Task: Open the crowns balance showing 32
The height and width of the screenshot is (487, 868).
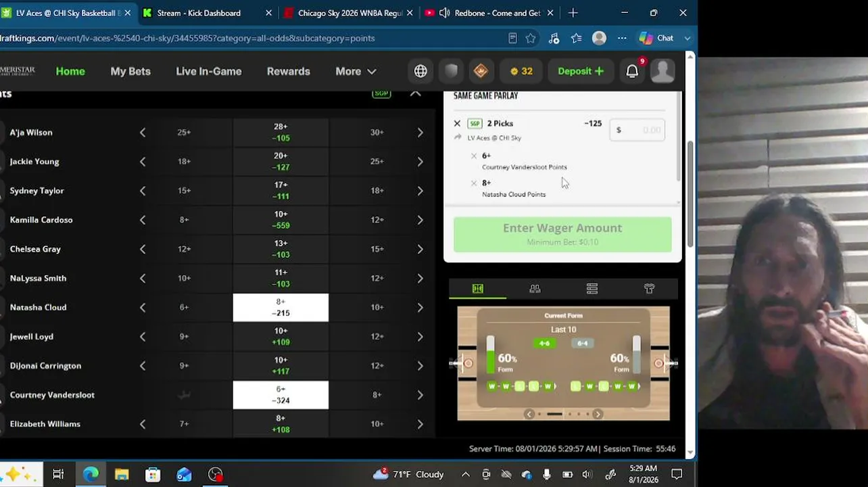Action: [x=521, y=71]
